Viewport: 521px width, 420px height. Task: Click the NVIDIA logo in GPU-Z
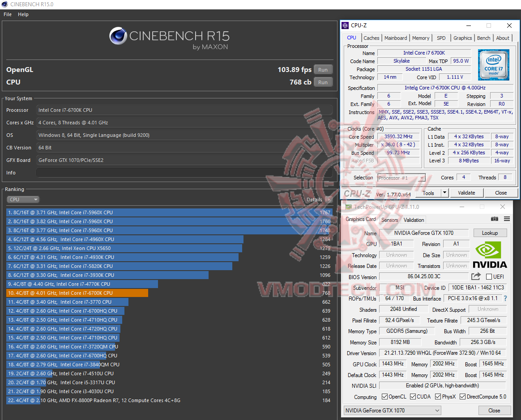pos(490,255)
